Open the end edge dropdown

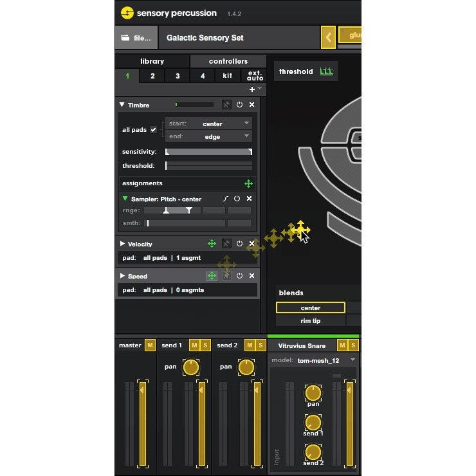click(x=208, y=136)
